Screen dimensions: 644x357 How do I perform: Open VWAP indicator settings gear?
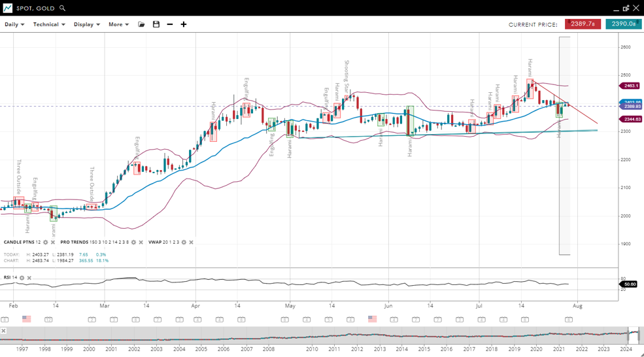[184, 243]
